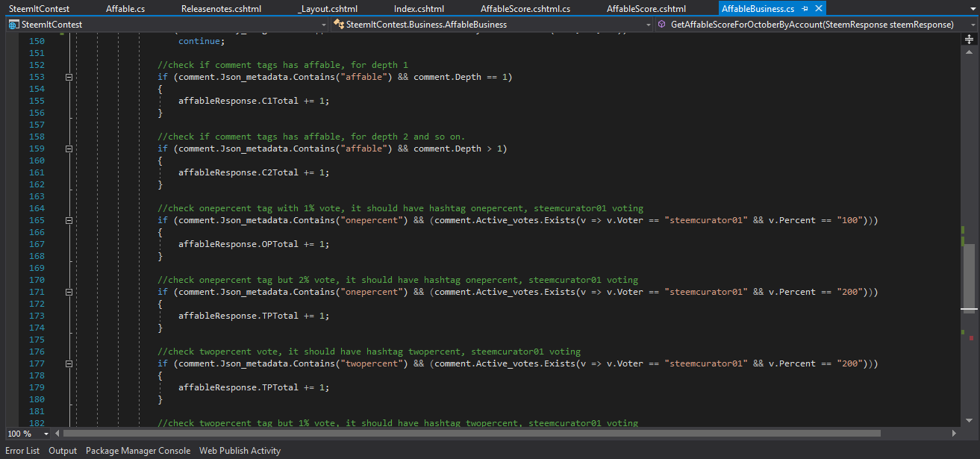Viewport: 980px width, 459px height.
Task: Collapse the if block at line 159
Action: [69, 149]
